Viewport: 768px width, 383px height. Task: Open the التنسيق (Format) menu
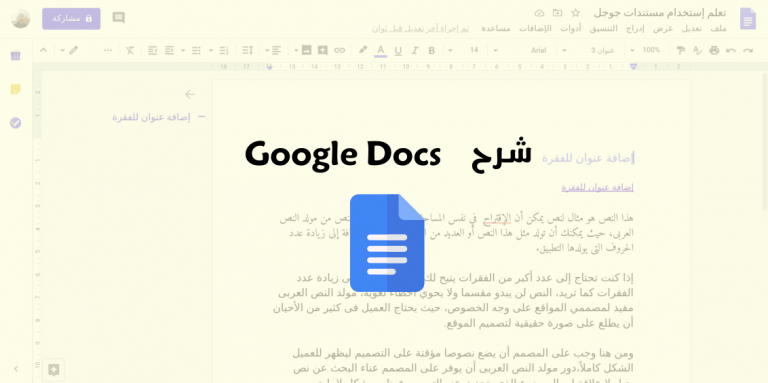(x=603, y=28)
